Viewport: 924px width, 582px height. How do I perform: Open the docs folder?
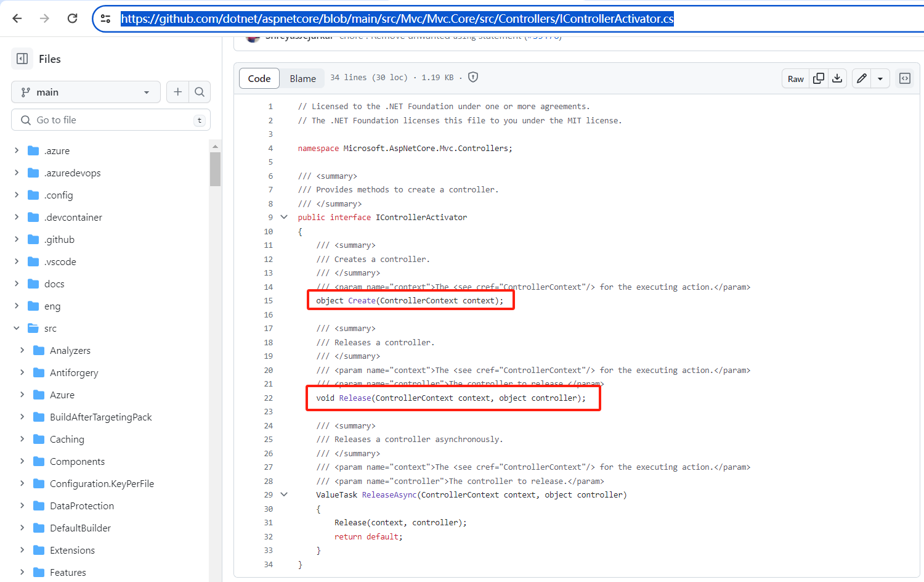(54, 284)
